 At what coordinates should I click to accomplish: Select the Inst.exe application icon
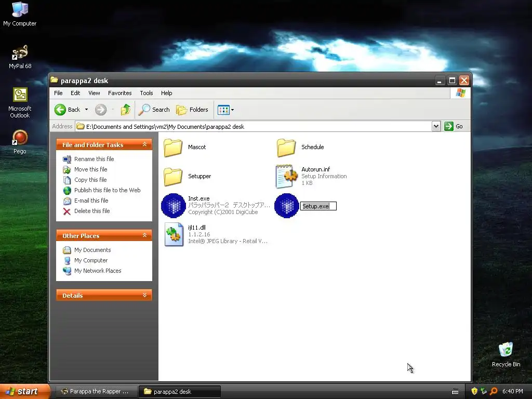[x=173, y=206]
